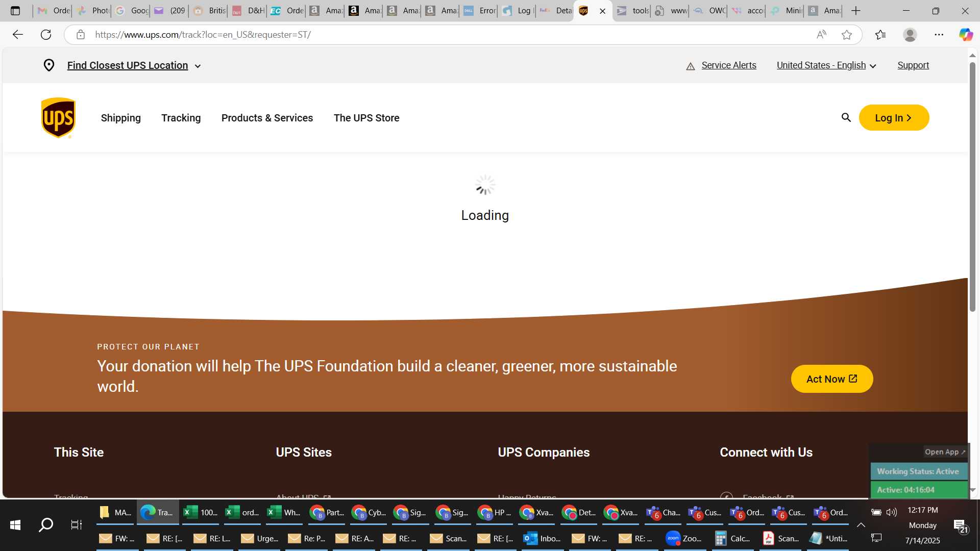View site information lock icon
The image size is (980, 551).
click(x=81, y=35)
